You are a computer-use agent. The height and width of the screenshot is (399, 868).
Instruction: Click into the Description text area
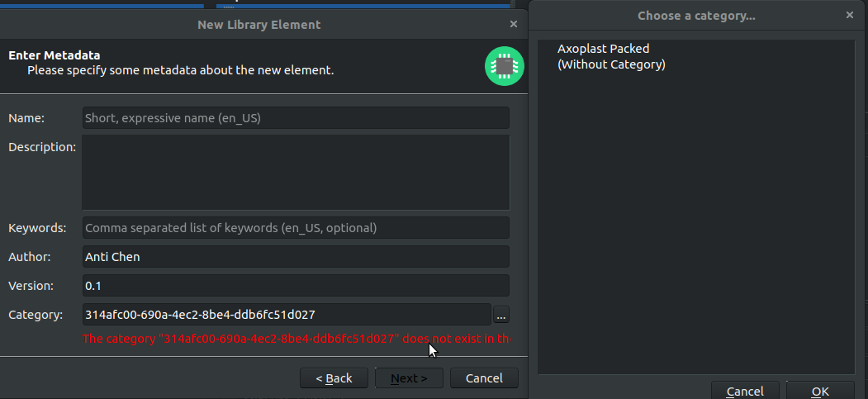296,173
